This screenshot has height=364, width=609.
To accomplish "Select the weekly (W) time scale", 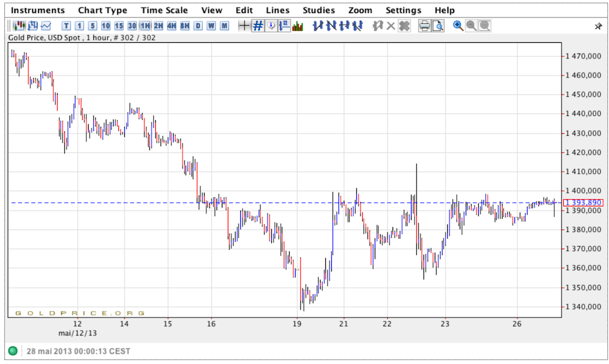I will (211, 26).
